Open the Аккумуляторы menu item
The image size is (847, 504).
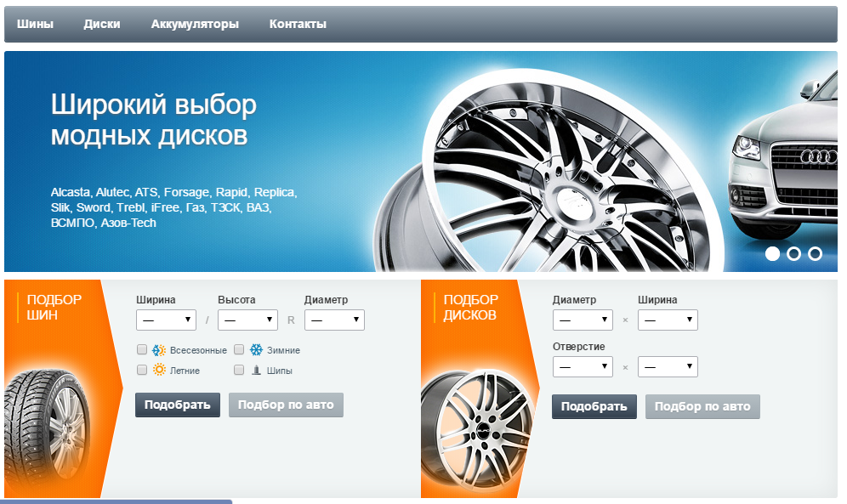point(195,25)
